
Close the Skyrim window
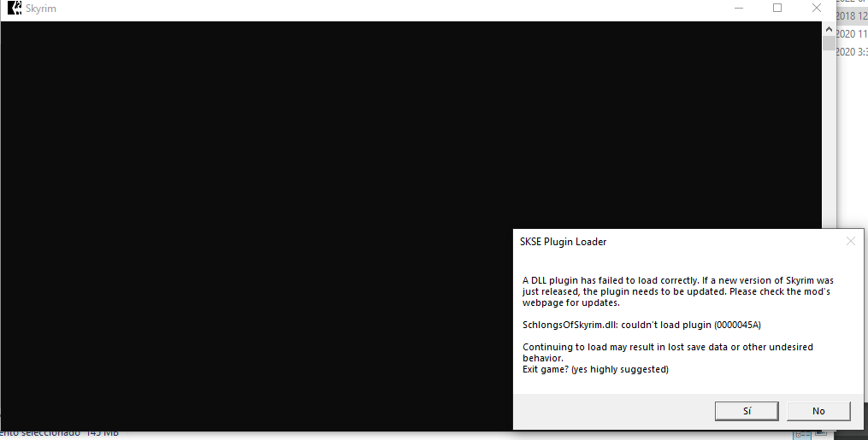click(817, 9)
